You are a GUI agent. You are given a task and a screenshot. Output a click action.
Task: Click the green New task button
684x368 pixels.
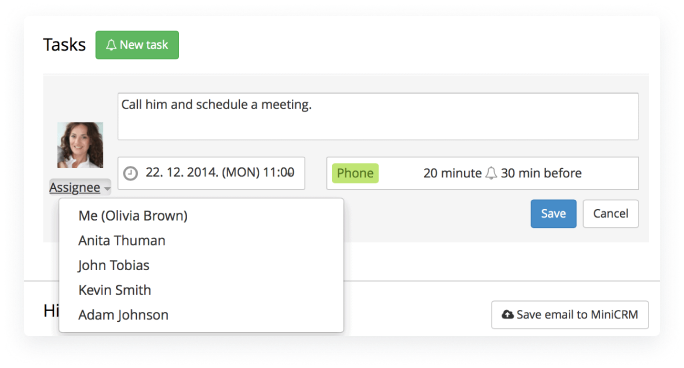[137, 45]
